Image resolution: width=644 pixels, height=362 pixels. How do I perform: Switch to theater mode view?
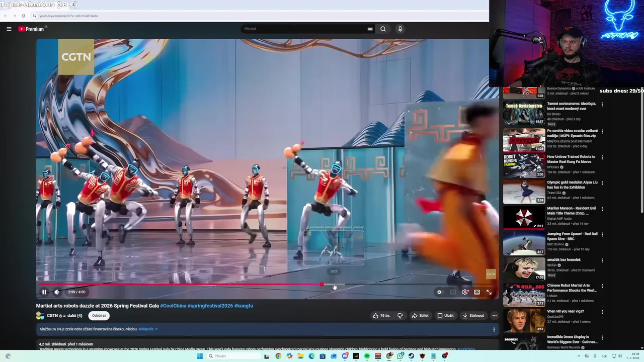pyautogui.click(x=477, y=292)
